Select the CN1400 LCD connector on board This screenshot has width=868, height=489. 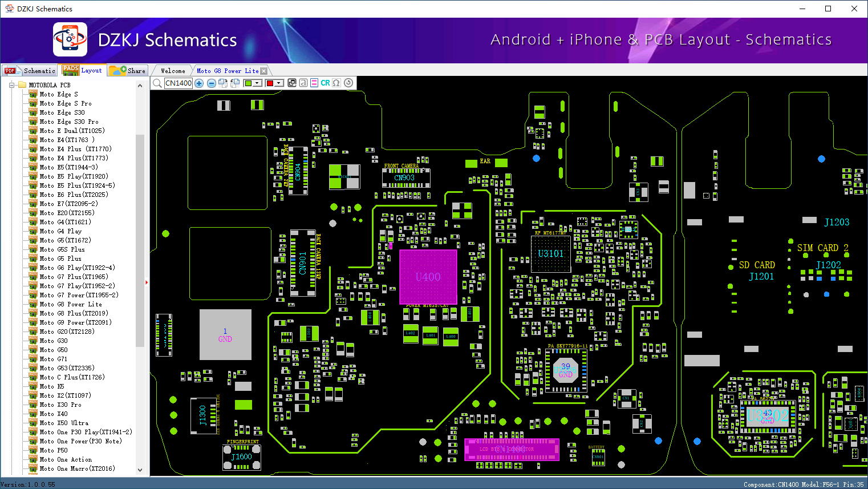pyautogui.click(x=512, y=449)
